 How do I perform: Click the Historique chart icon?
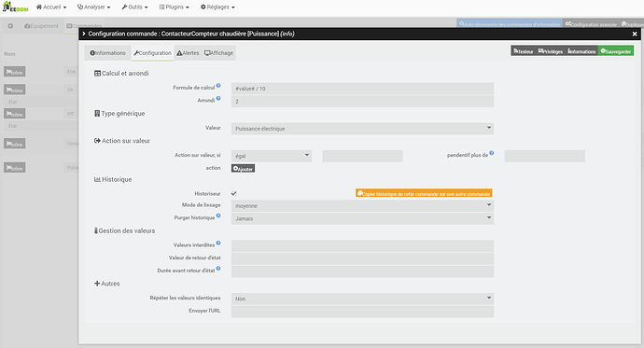97,179
